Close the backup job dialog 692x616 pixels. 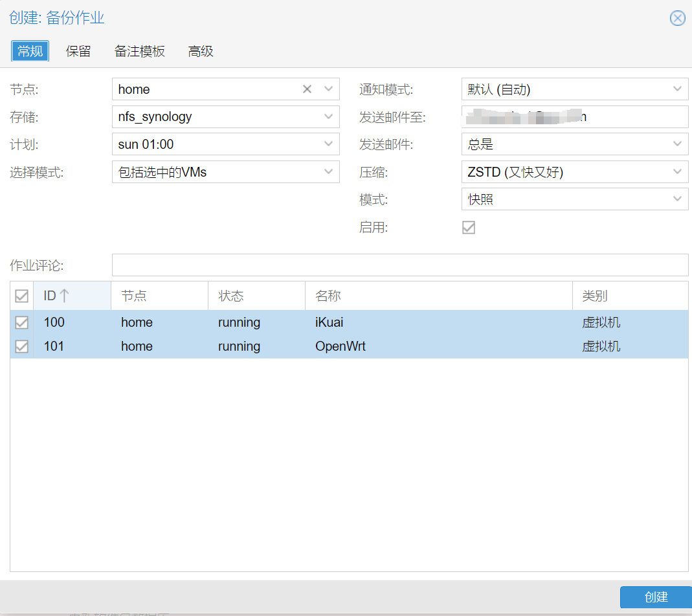click(x=677, y=18)
